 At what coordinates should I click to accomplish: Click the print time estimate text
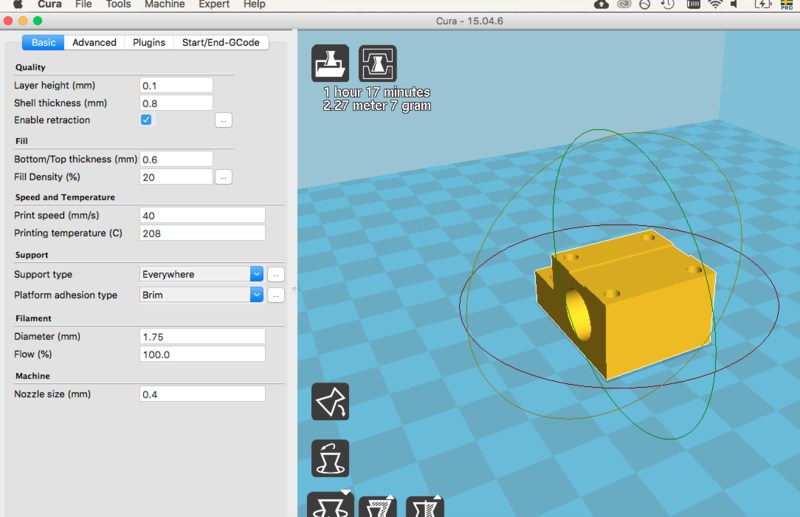tap(377, 92)
